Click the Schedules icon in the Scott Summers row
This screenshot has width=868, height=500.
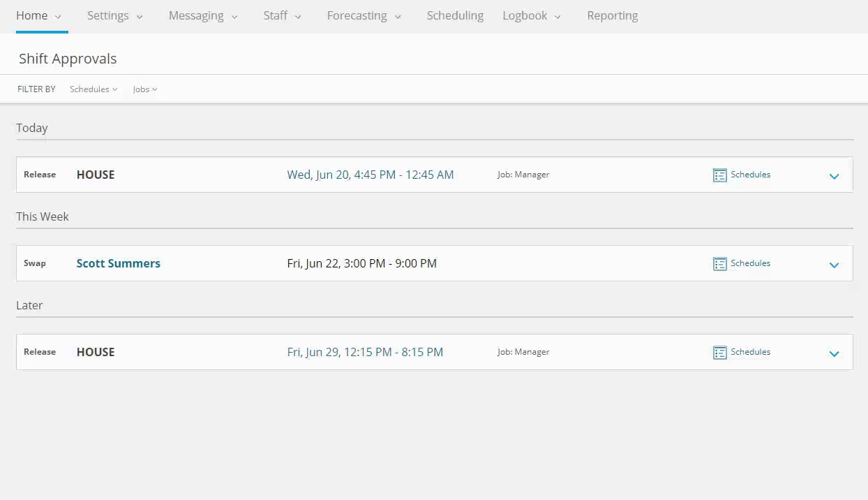720,264
